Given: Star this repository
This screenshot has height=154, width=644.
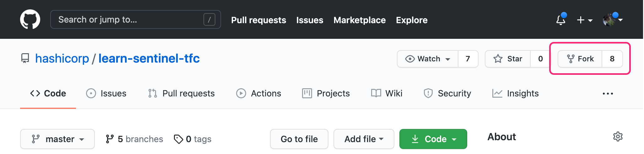Looking at the screenshot, I should [x=508, y=59].
